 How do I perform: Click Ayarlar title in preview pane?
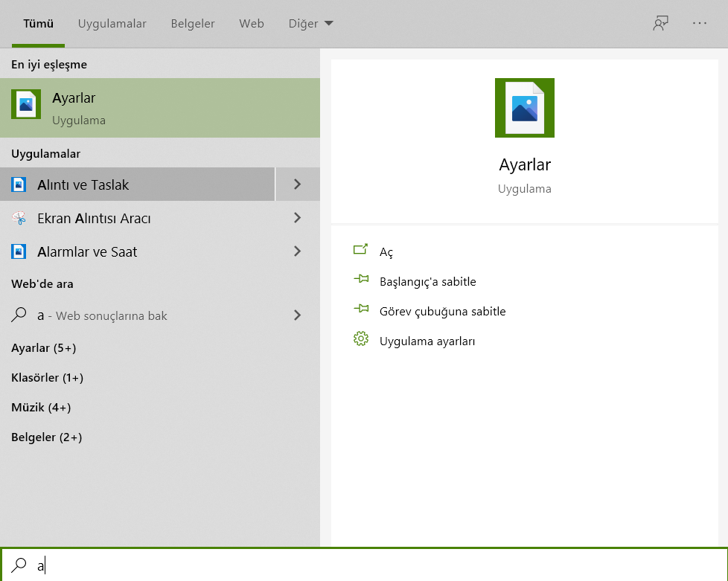tap(525, 164)
